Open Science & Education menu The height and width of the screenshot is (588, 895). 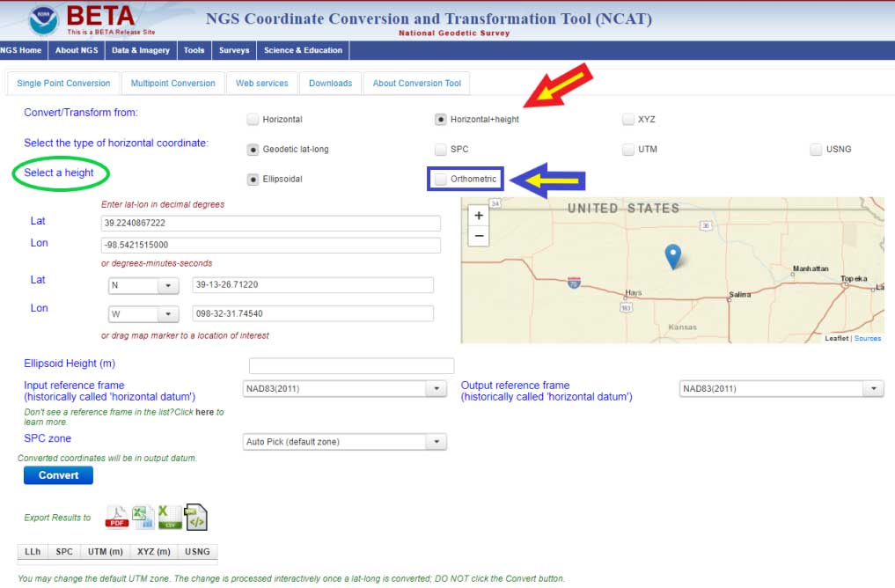[x=304, y=50]
